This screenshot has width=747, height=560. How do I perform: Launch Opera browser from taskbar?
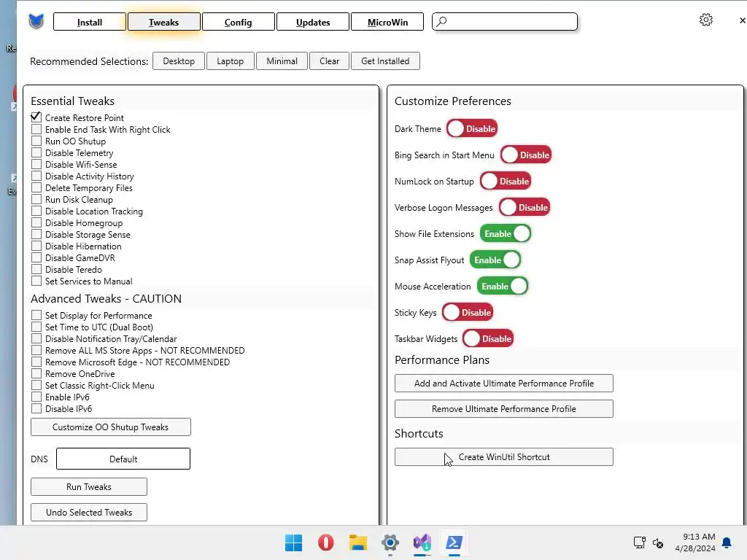coord(326,542)
